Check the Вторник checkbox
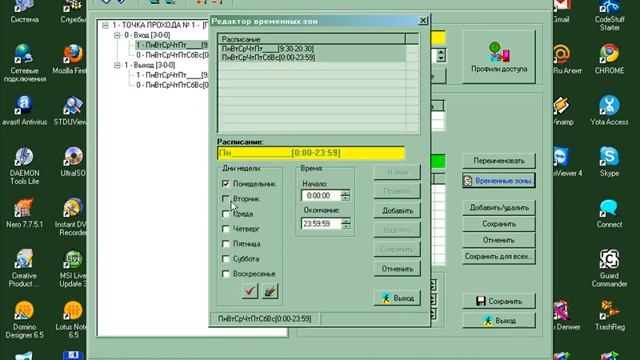The image size is (640, 360). pos(226,199)
